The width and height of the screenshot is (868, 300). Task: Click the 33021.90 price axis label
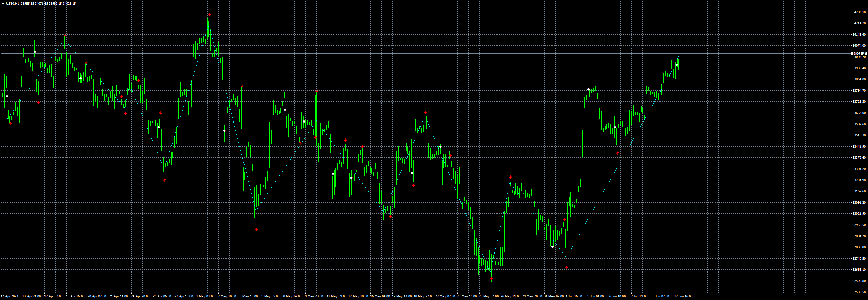pyautogui.click(x=859, y=214)
